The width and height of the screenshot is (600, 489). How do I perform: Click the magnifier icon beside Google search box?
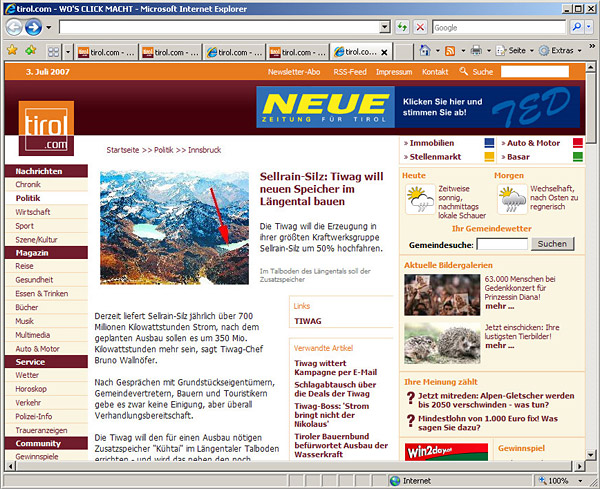pos(577,27)
